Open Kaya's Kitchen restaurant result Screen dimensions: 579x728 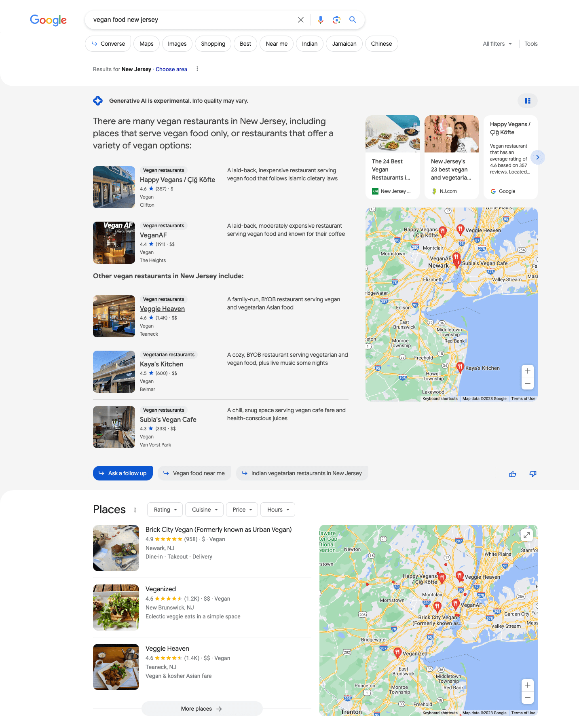pyautogui.click(x=161, y=364)
